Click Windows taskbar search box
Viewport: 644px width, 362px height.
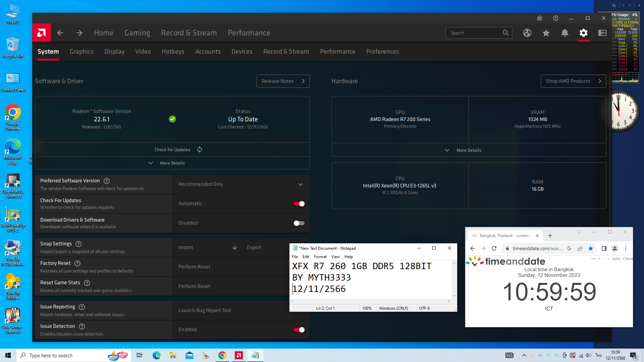74,355
